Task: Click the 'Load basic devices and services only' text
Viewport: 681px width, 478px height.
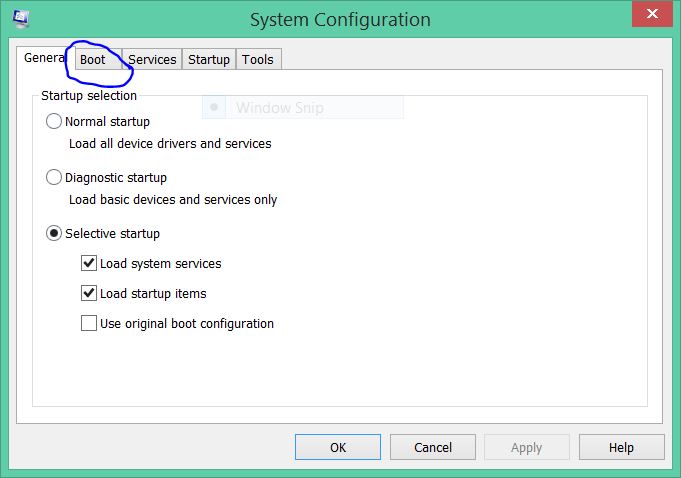Action: (173, 199)
